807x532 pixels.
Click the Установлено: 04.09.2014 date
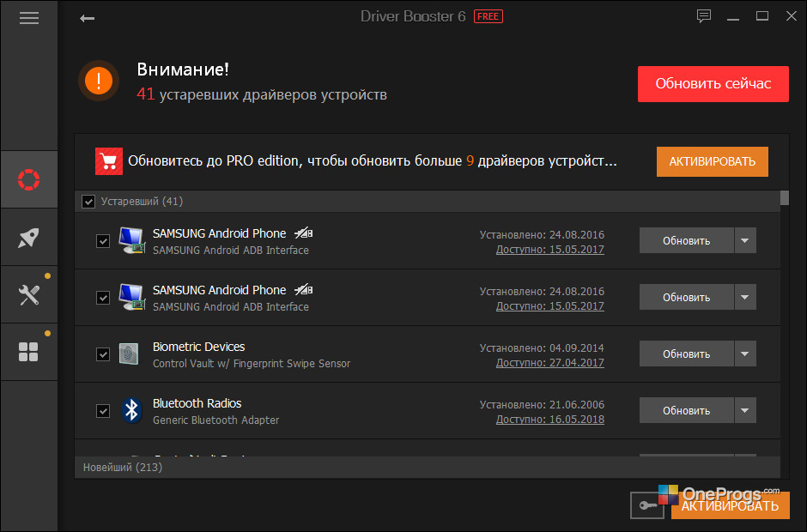[542, 348]
